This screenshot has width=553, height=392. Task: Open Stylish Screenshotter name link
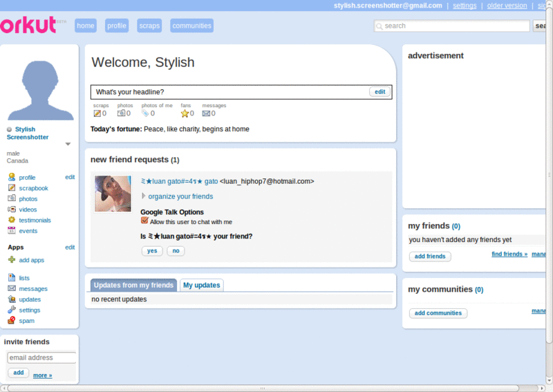28,133
